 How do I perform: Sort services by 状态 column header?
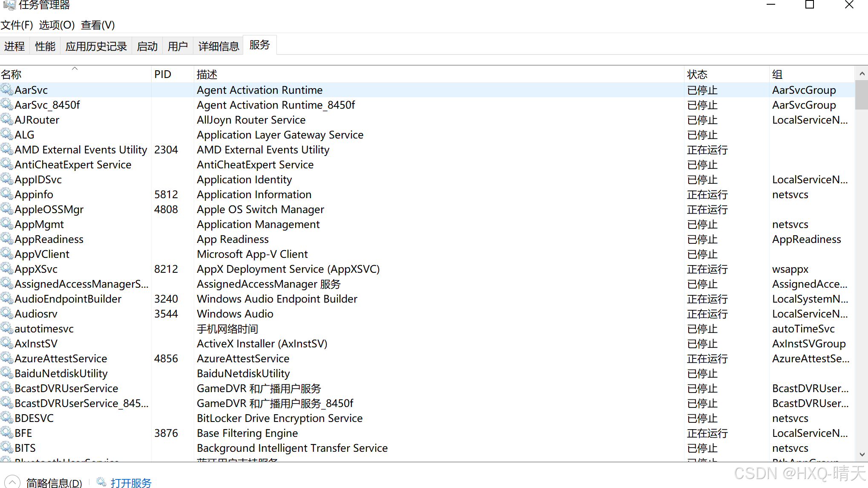pos(697,75)
